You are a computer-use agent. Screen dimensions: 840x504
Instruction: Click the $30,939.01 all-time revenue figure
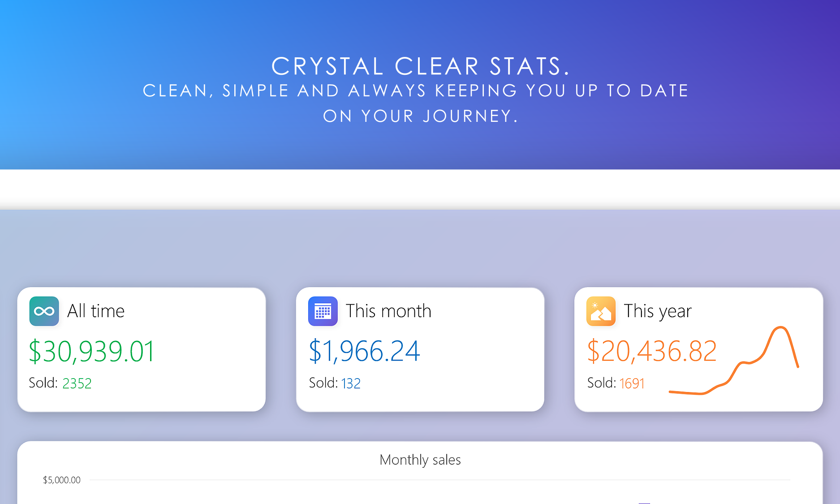point(92,351)
